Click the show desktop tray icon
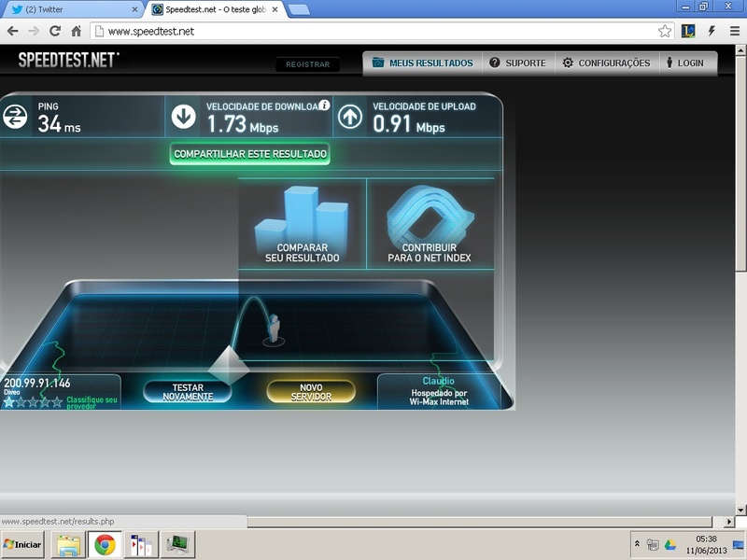This screenshot has width=747, height=560. click(739, 545)
